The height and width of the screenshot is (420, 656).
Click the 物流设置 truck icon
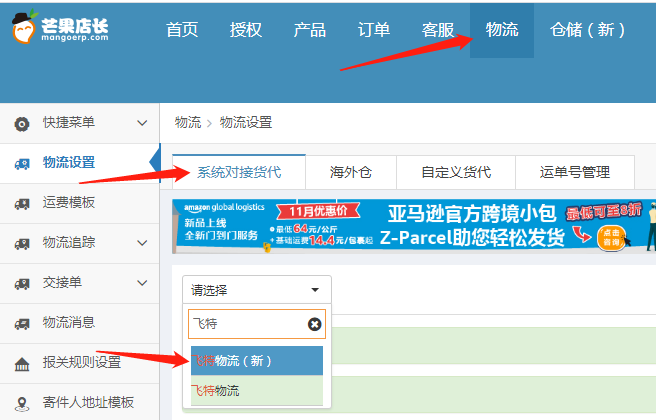coord(22,164)
